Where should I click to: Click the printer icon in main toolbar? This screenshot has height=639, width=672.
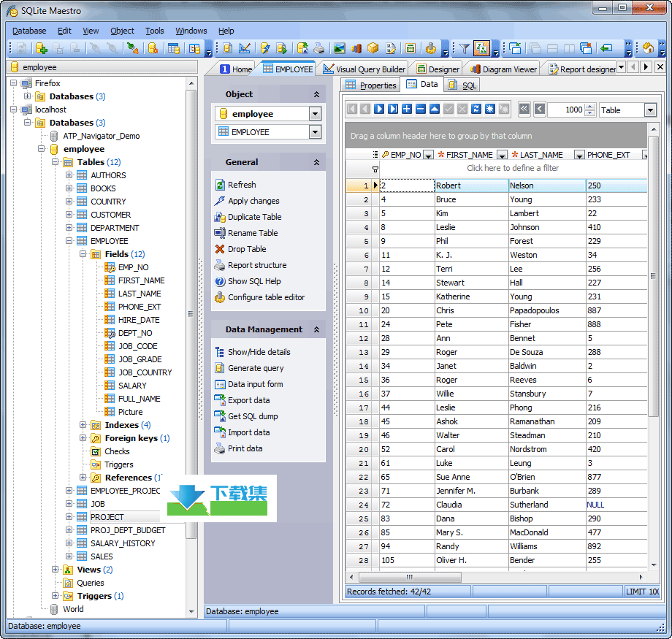(x=318, y=48)
